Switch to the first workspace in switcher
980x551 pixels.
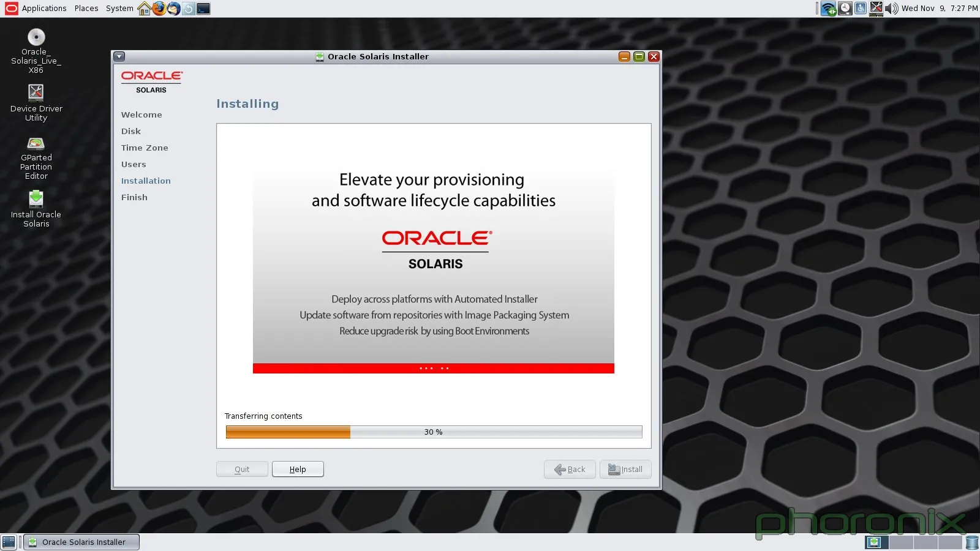coord(876,542)
